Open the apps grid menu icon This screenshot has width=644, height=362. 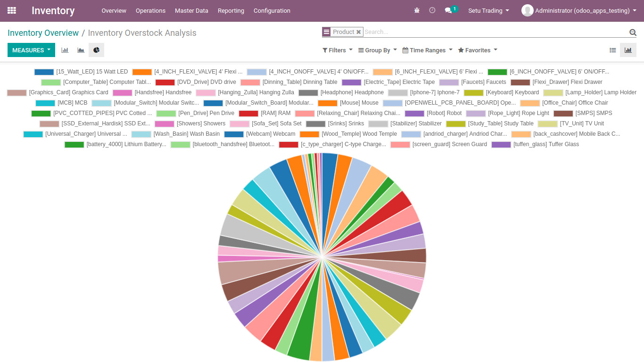(x=12, y=10)
